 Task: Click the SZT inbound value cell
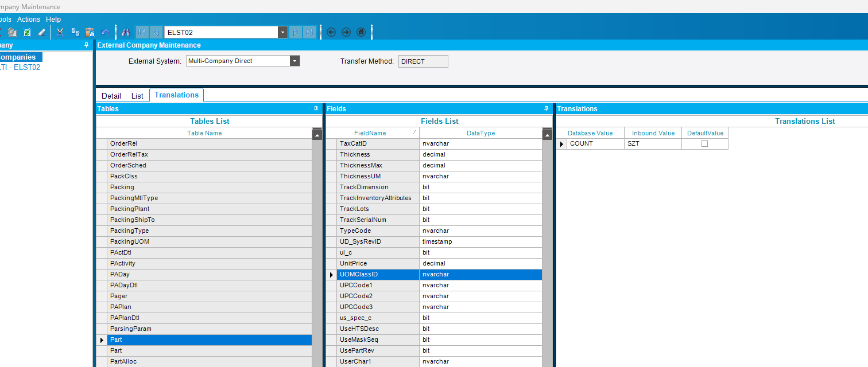653,144
